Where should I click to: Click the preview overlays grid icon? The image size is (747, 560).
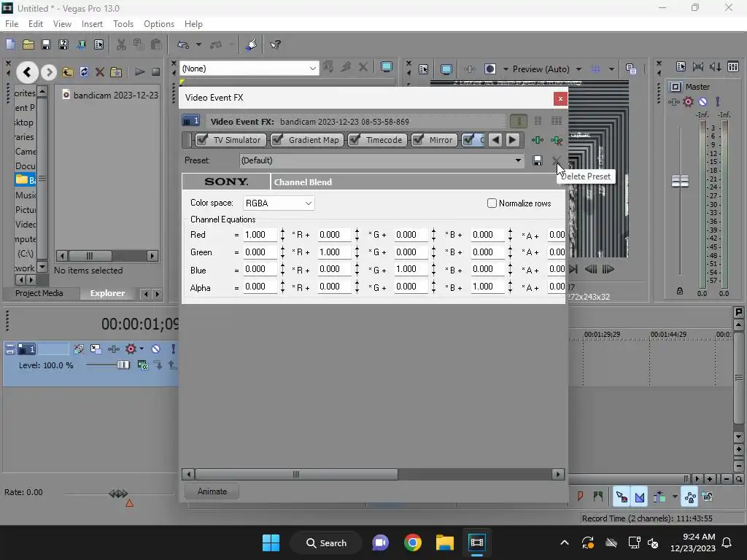point(595,69)
